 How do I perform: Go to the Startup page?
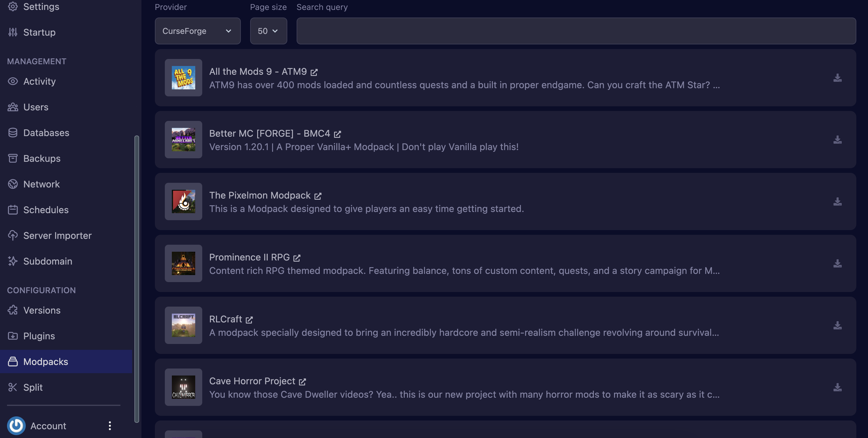pyautogui.click(x=39, y=32)
